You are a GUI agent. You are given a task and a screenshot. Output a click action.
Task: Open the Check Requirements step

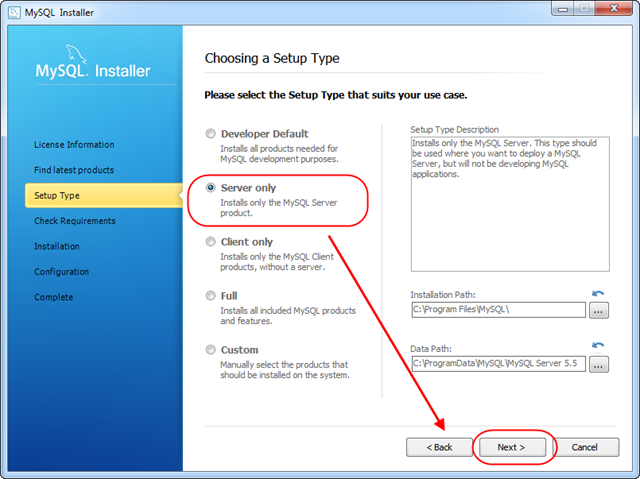click(x=75, y=221)
